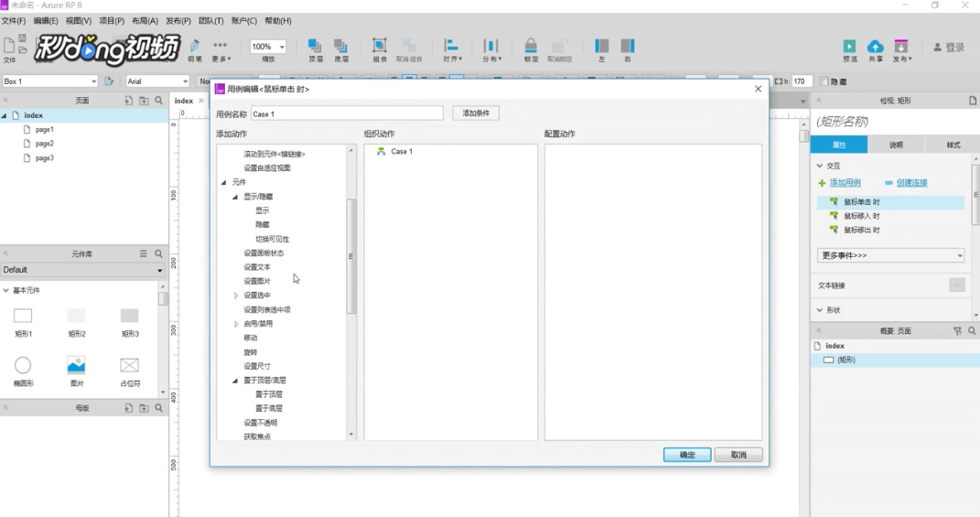The image size is (980, 517).
Task: Collapse the 置于顶层/底层 tree node
Action: [236, 380]
